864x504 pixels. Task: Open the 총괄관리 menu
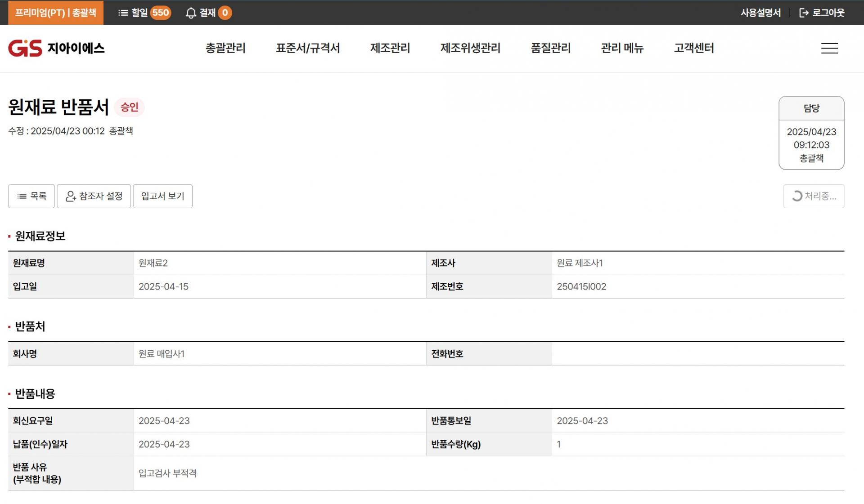coord(225,48)
